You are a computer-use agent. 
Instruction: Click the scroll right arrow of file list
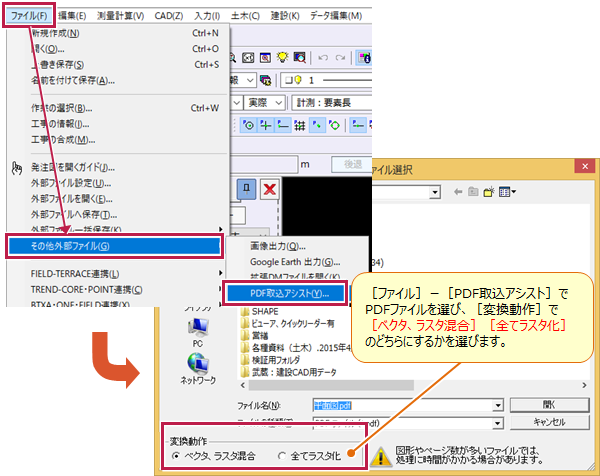(x=584, y=385)
